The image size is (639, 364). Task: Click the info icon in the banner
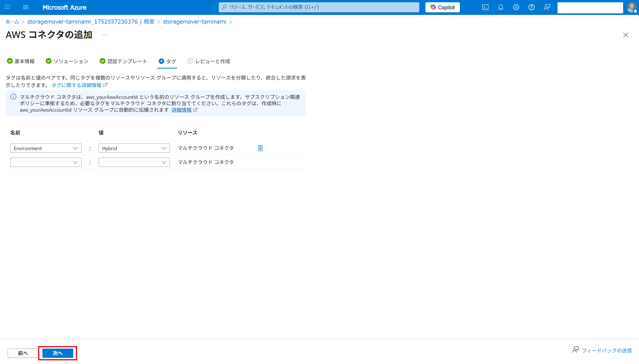(13, 97)
